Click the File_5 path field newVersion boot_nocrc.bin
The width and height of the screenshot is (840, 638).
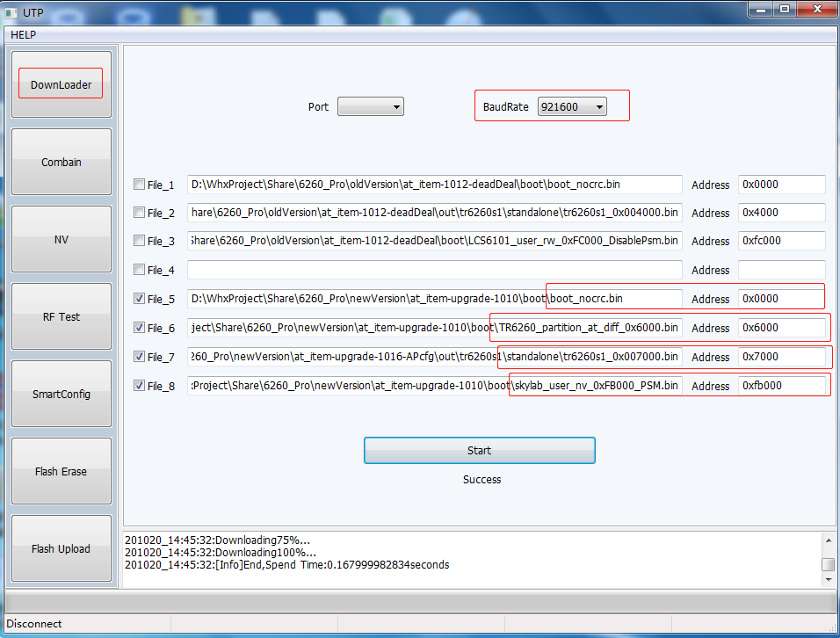tap(434, 299)
